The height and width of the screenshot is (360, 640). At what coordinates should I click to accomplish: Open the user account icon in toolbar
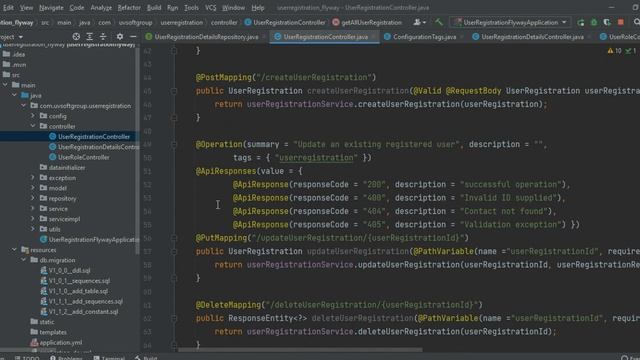tap(419, 22)
